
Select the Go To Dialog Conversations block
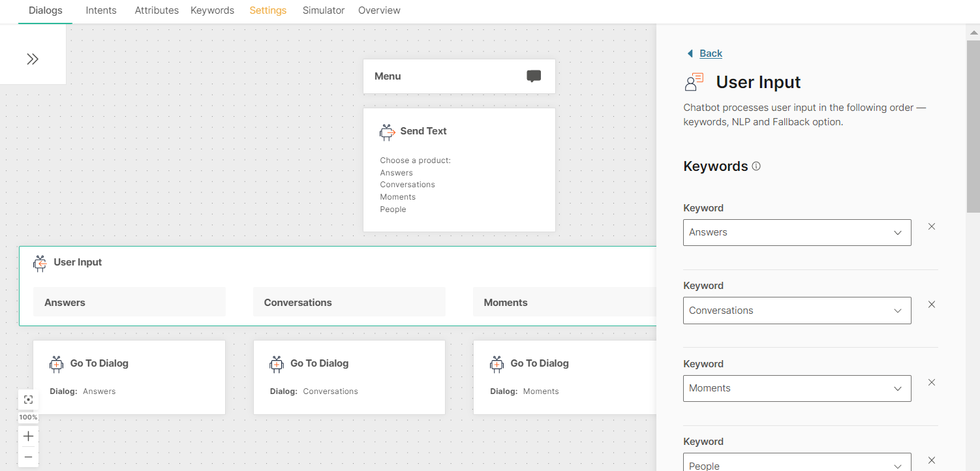coord(349,377)
